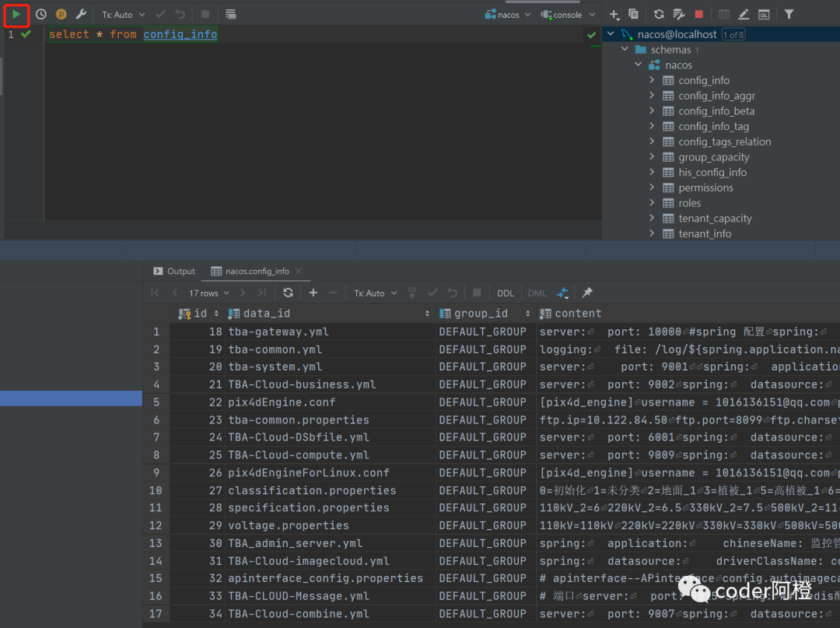Click the config_info table name in the query
This screenshot has height=628, width=840.
180,34
